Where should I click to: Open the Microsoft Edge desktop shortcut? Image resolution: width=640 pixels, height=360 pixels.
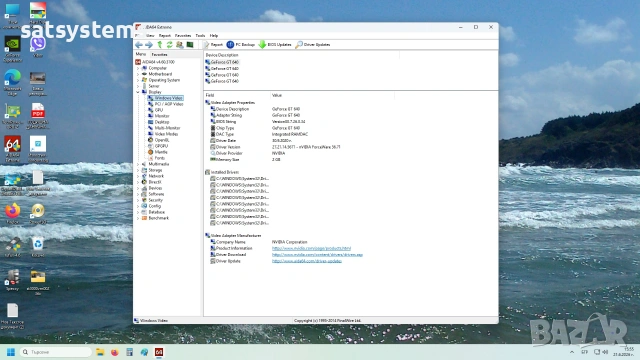[13, 82]
